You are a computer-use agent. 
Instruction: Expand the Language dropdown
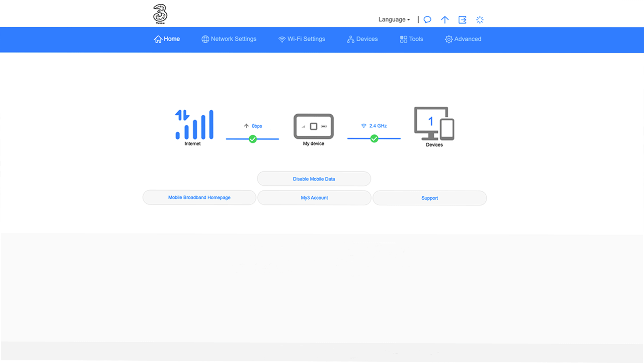point(394,20)
